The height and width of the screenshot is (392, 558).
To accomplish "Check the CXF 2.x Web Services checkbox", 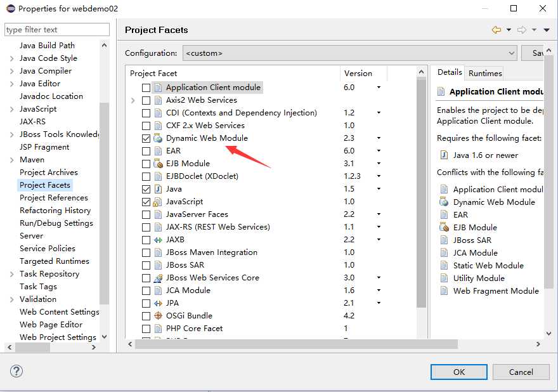I will [146, 126].
